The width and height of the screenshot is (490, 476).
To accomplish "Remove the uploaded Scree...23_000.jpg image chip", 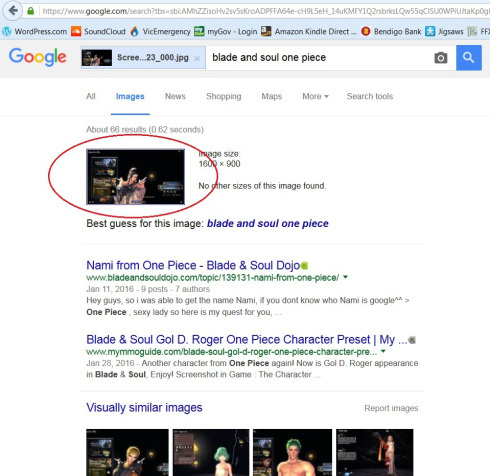I will [197, 59].
